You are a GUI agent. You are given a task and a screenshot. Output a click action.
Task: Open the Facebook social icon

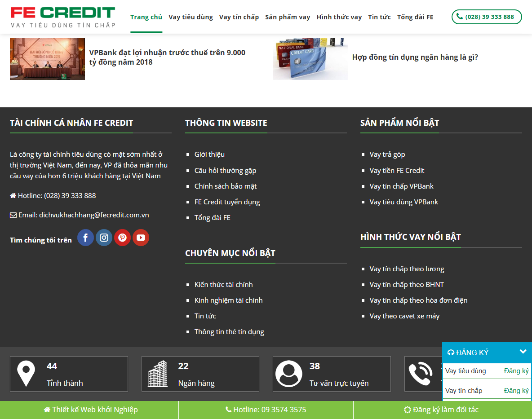coord(85,238)
